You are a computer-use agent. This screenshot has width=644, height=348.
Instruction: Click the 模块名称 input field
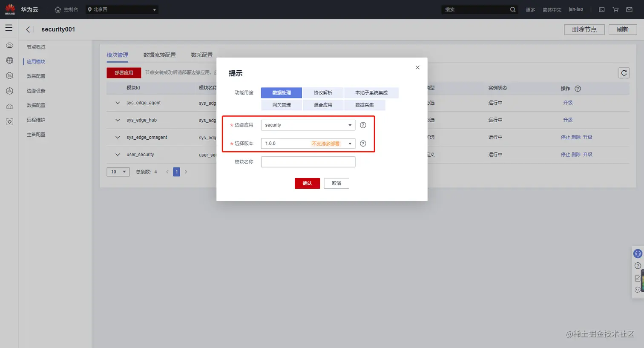pyautogui.click(x=308, y=162)
